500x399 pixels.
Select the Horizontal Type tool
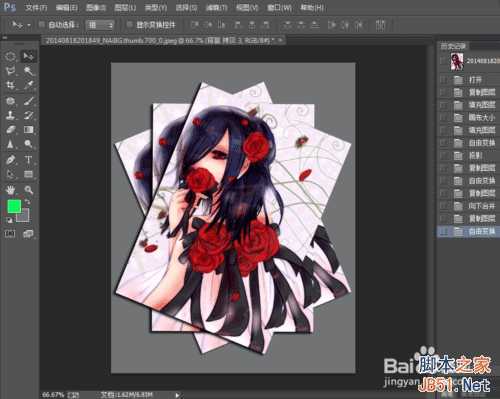click(x=28, y=160)
